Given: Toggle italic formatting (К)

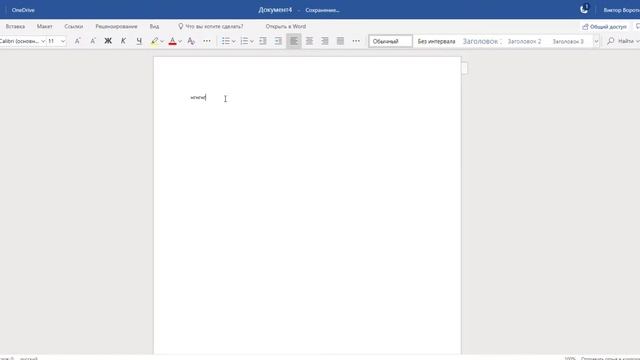Looking at the screenshot, I should (123, 41).
